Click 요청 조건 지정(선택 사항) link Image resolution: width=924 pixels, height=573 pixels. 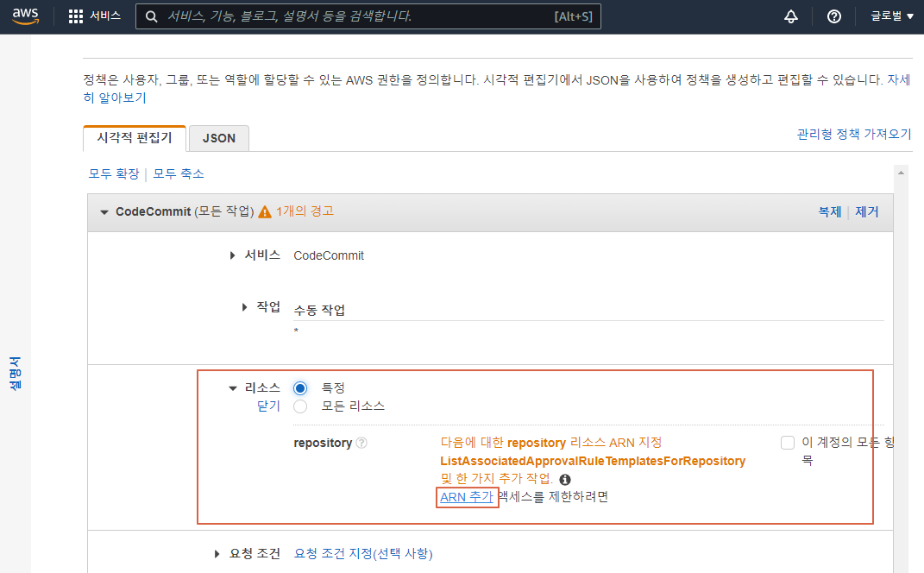tap(363, 553)
